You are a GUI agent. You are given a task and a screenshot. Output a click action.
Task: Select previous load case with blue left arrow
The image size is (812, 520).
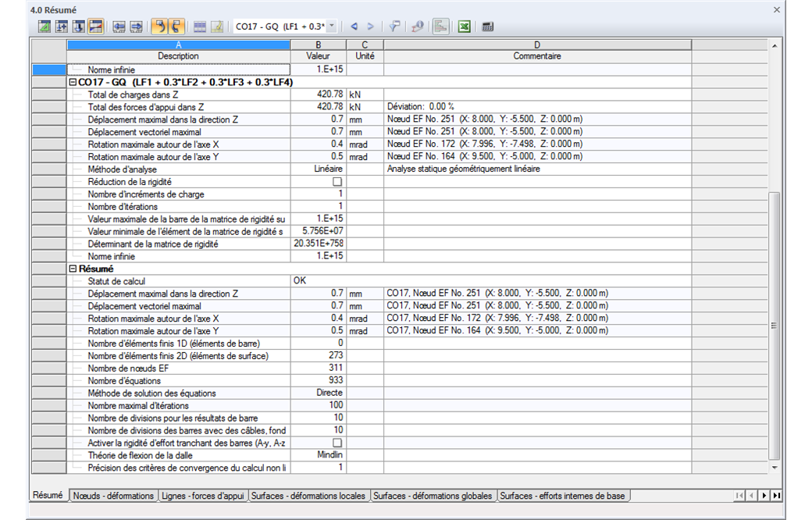354,27
